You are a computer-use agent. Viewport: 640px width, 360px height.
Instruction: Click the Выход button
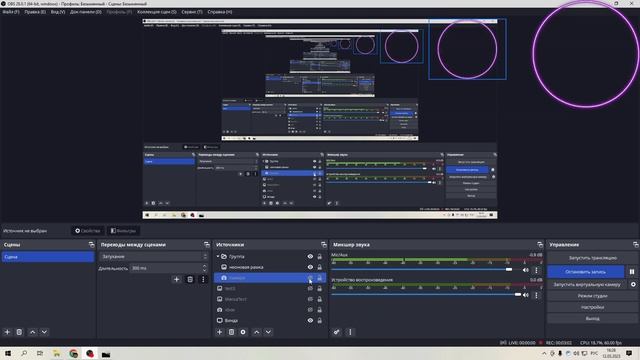593,318
